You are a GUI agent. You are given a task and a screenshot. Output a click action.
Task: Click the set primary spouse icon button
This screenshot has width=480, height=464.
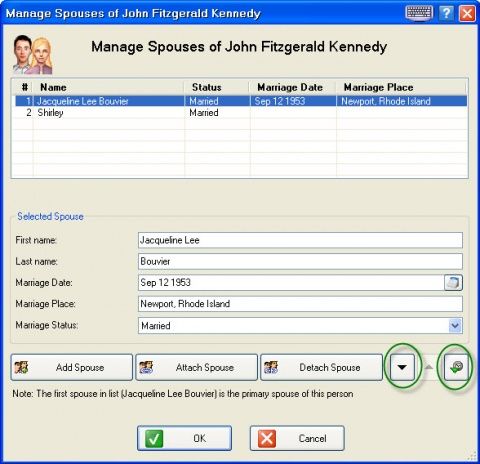[x=456, y=367]
